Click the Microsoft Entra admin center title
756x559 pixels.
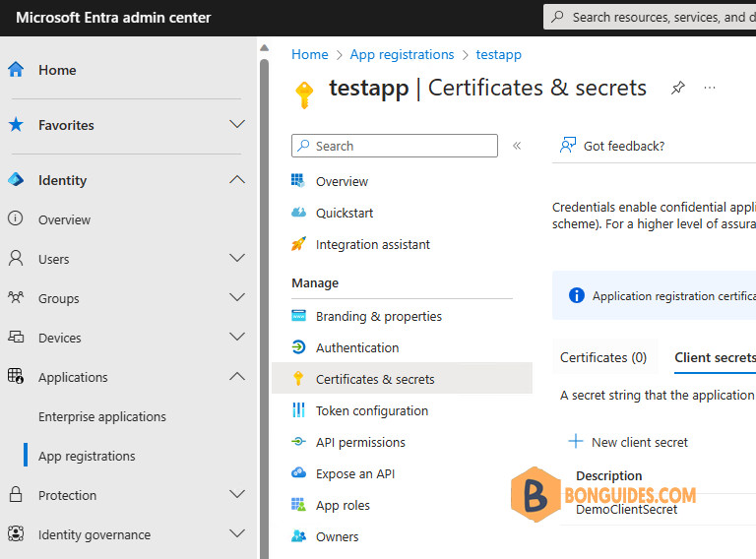(x=113, y=18)
